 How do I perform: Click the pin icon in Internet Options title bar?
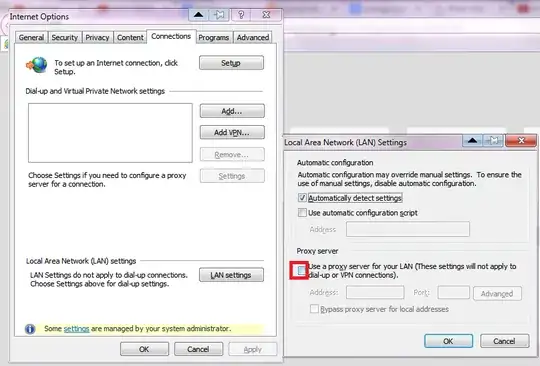(x=219, y=15)
